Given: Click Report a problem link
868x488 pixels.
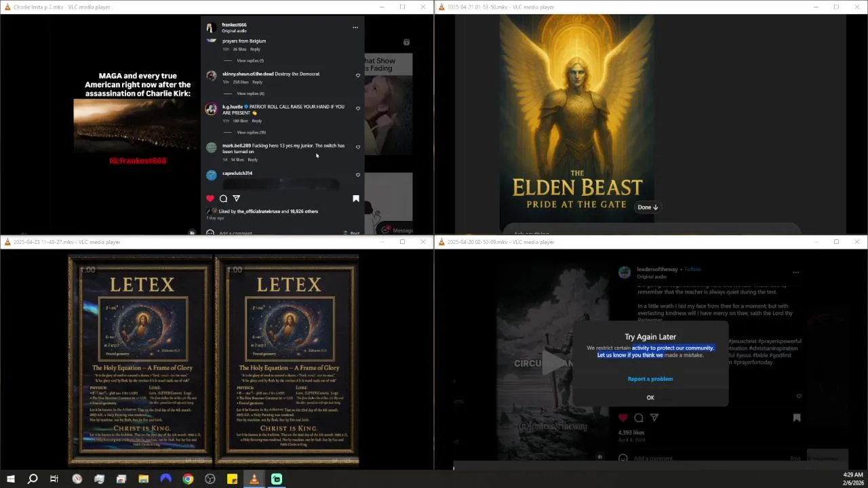Looking at the screenshot, I should (x=650, y=379).
